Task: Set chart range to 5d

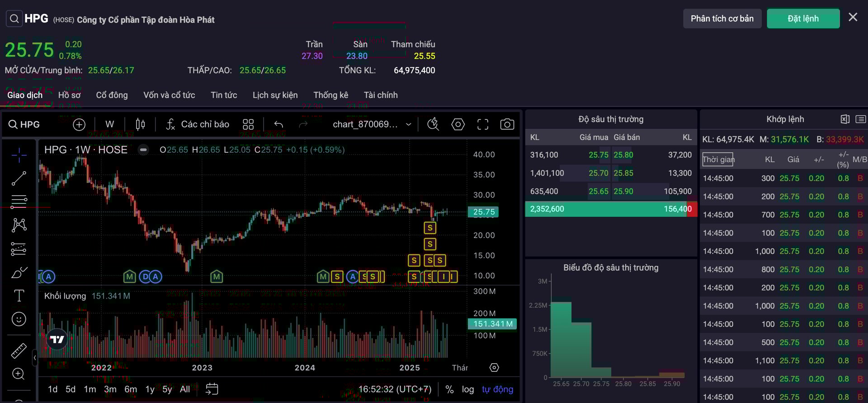Action: coord(71,389)
